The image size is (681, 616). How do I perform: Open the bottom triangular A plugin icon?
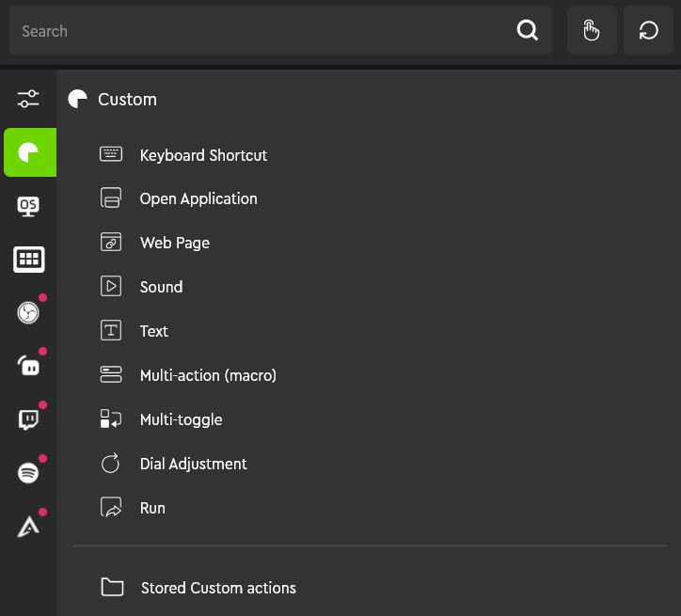[28, 527]
